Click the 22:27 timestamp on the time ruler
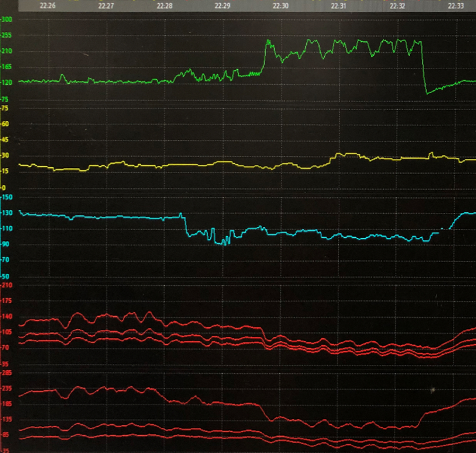The height and width of the screenshot is (453, 476). (x=107, y=6)
